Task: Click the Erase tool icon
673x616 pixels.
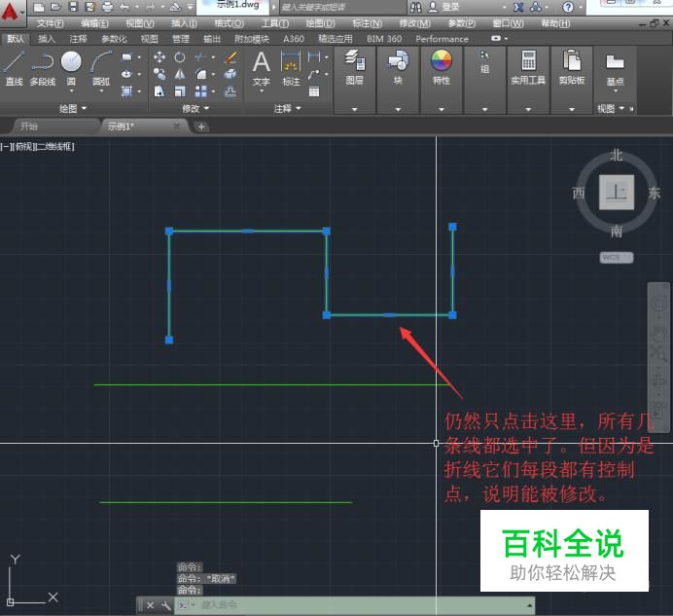Action: (x=230, y=56)
